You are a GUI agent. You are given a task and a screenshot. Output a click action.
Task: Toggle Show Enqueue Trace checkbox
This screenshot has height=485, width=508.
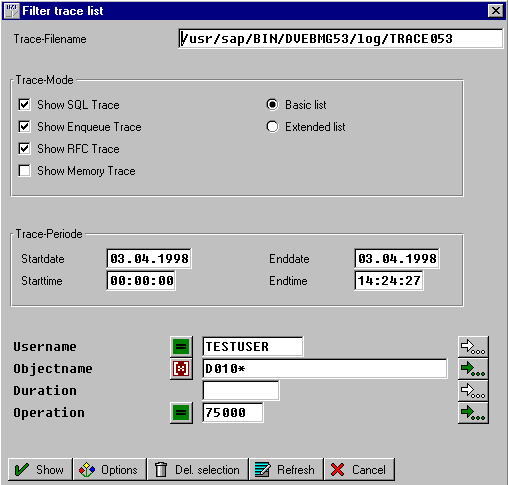pyautogui.click(x=24, y=127)
